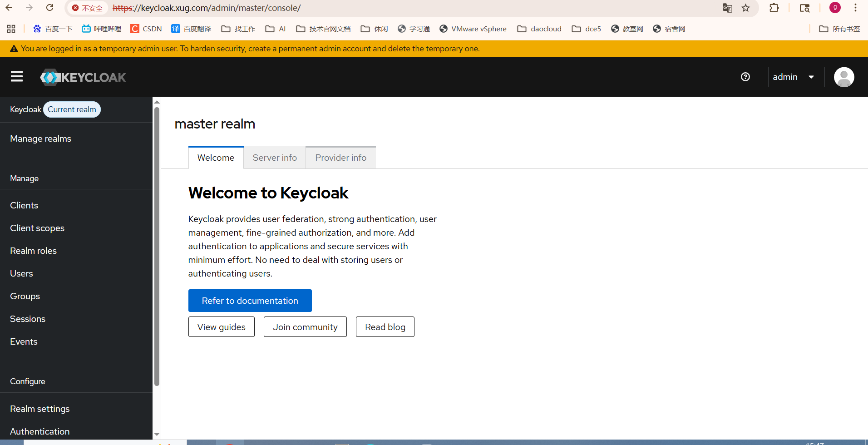Go back with the browser back arrow
The image size is (868, 445).
[9, 8]
